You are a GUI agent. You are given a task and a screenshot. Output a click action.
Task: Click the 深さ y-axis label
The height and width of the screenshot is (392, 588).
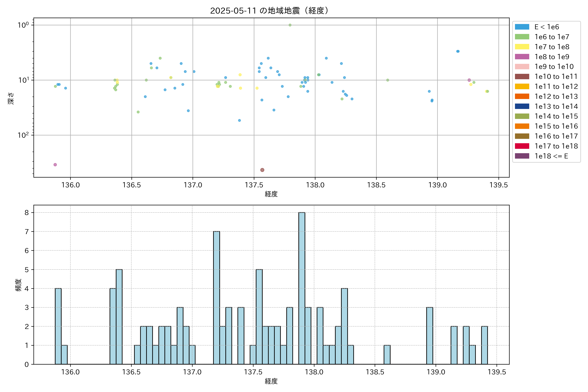tap(11, 98)
